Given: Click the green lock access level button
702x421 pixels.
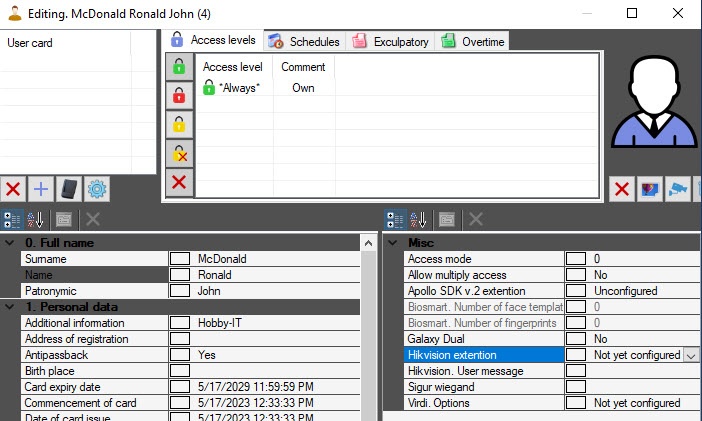Looking at the screenshot, I should pos(179,67).
